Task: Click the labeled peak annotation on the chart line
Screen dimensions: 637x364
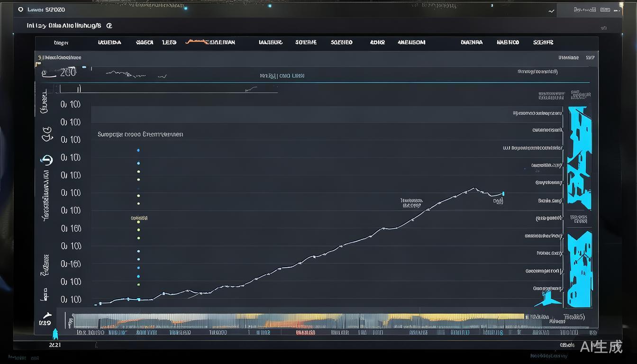Action: pyautogui.click(x=411, y=203)
